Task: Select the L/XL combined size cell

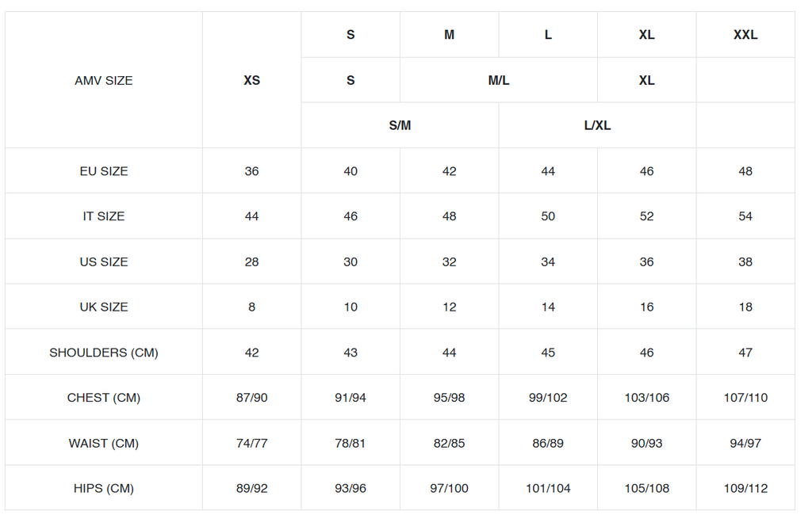Action: (x=597, y=125)
